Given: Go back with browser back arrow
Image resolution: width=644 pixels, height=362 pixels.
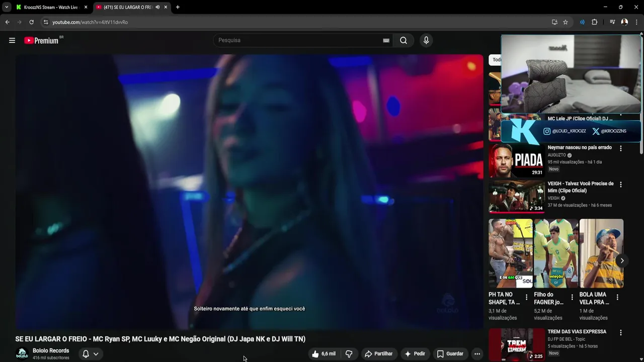Looking at the screenshot, I should (7, 22).
